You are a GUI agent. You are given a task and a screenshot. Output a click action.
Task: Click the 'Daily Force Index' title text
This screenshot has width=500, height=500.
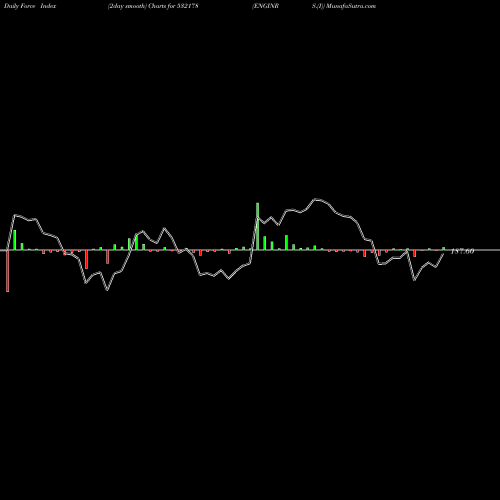tap(30, 6)
